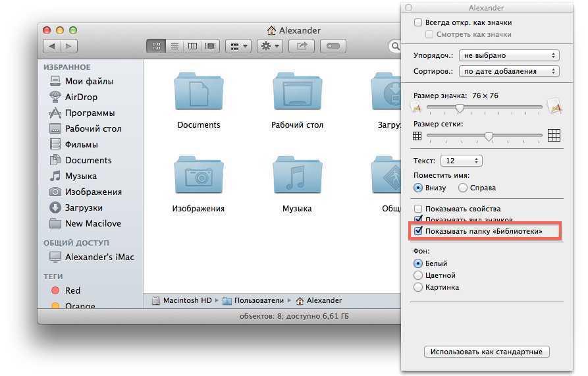Go forward with the Finder forward arrow
The width and height of the screenshot is (588, 376).
click(x=68, y=46)
